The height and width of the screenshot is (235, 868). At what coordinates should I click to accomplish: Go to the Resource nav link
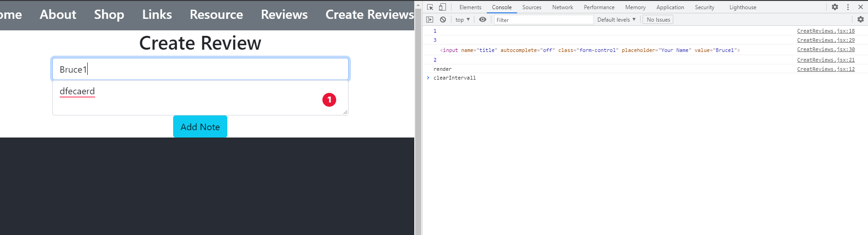pos(216,14)
